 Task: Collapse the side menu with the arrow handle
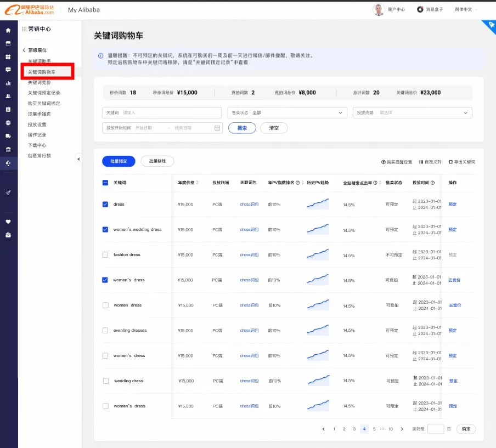click(78, 159)
